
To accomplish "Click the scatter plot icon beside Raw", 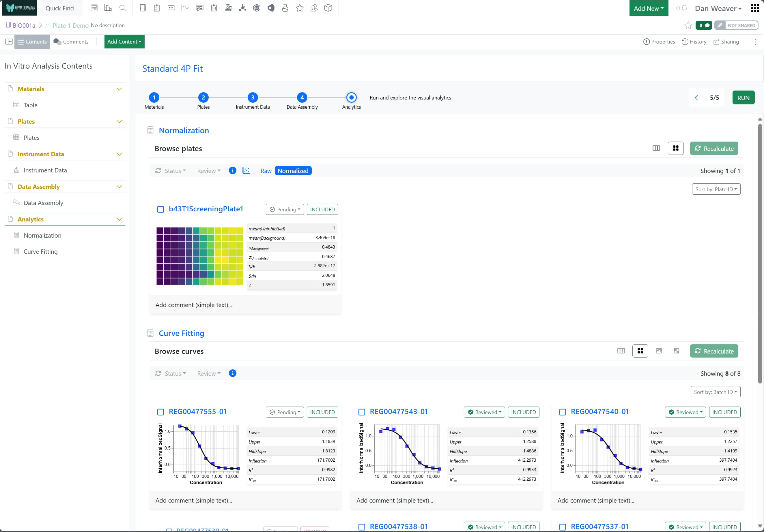I will (246, 171).
